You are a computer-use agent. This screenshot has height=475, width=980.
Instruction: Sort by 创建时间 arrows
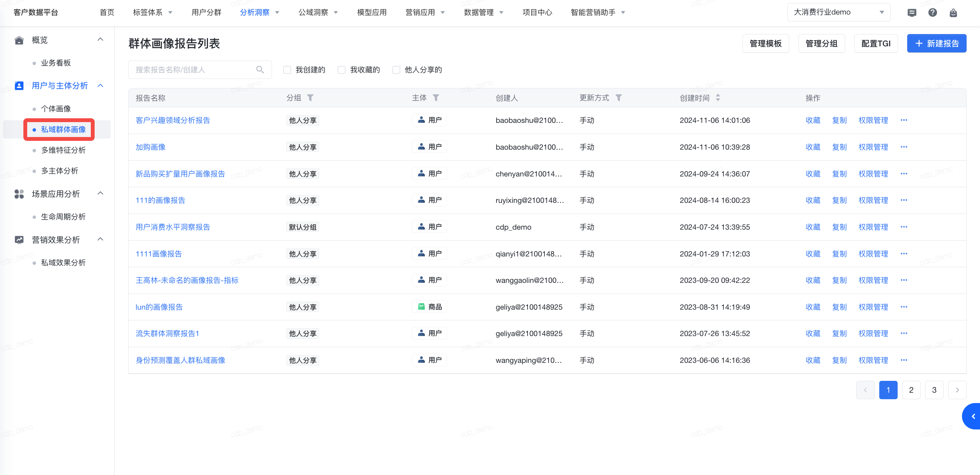[x=718, y=98]
